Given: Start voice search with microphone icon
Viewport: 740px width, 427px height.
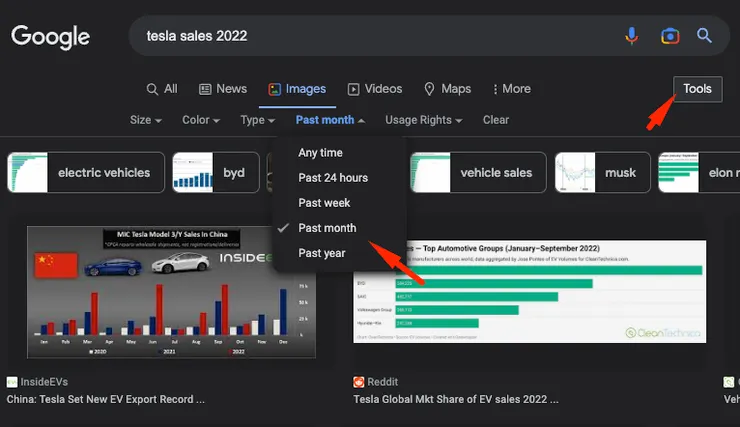Looking at the screenshot, I should [x=632, y=36].
